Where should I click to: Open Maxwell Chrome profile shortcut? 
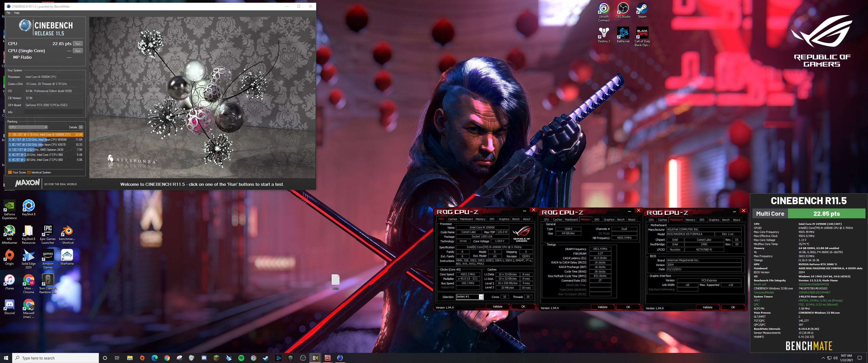click(29, 309)
